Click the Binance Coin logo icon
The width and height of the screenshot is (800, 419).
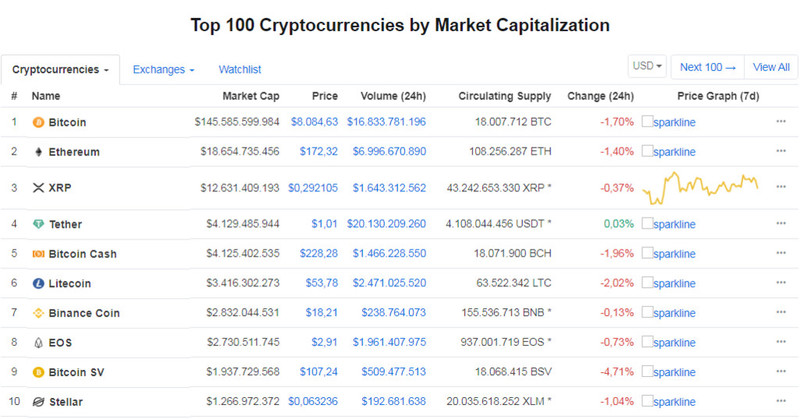[x=38, y=313]
